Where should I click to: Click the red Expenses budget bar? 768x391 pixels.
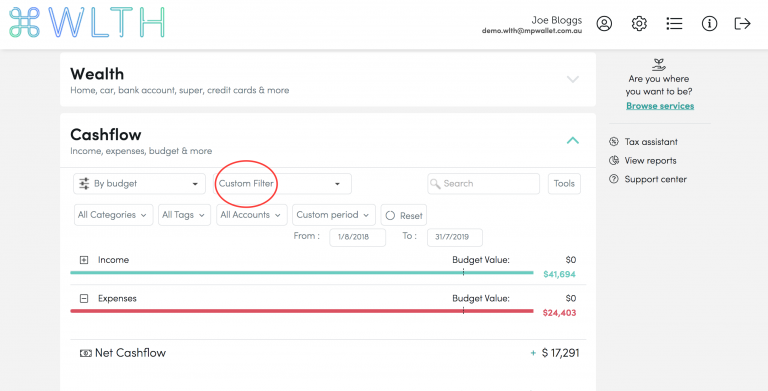pos(302,311)
